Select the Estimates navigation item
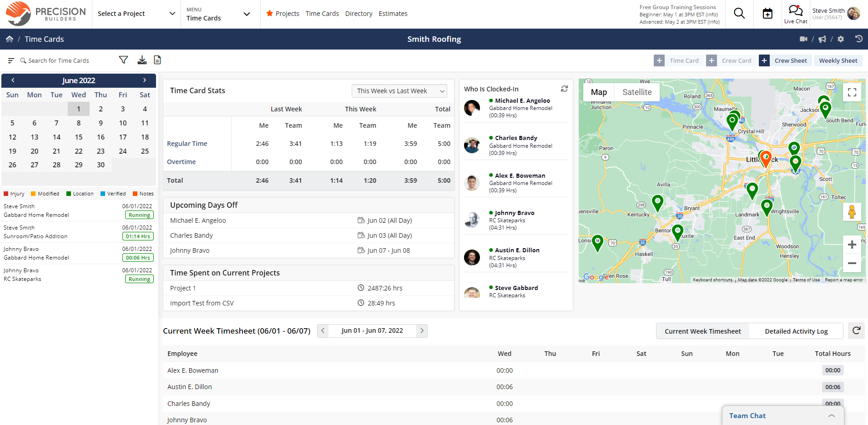This screenshot has width=868, height=425. tap(392, 14)
